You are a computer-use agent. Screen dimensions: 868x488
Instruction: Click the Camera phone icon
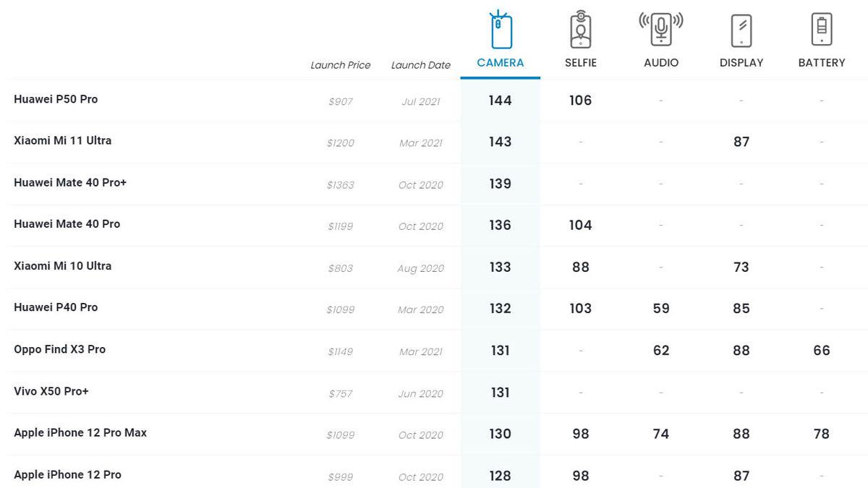point(501,31)
